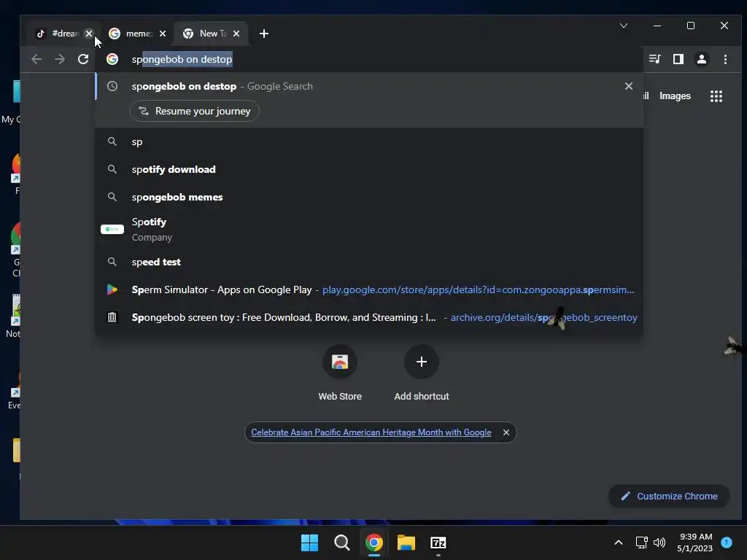The height and width of the screenshot is (560, 747).
Task: Show hidden tray icons chevron
Action: [x=619, y=542]
